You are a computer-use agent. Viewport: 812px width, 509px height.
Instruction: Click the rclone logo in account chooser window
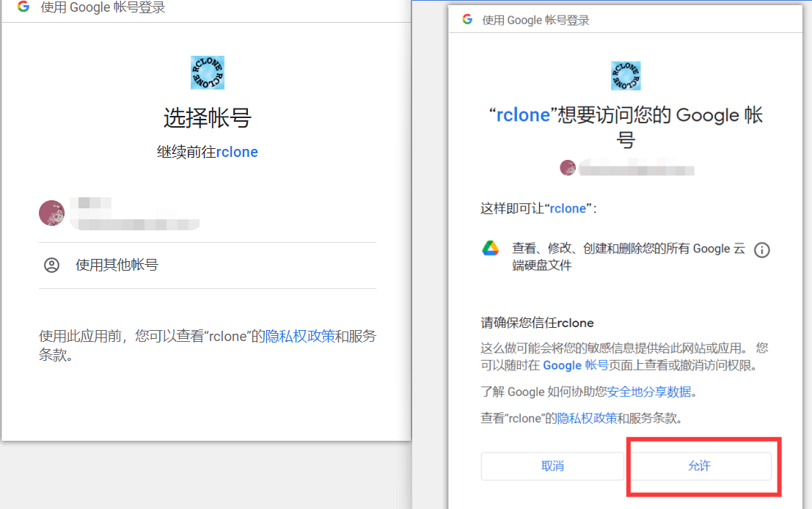(207, 73)
